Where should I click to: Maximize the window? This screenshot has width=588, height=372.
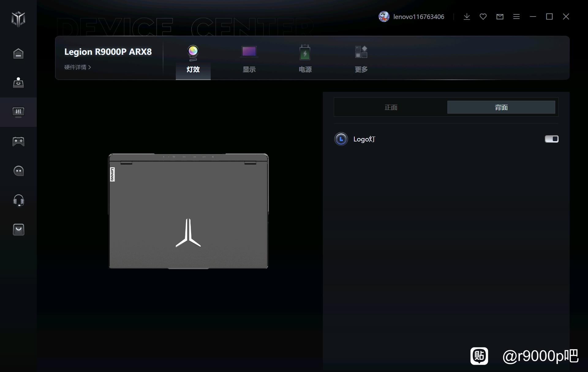(x=549, y=17)
